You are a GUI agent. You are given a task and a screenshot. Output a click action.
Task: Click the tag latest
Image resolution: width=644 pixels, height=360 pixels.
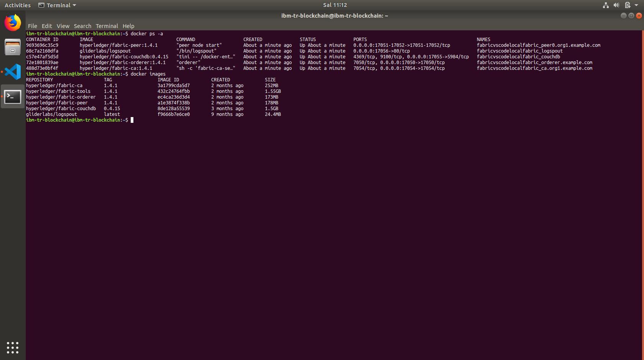tap(112, 114)
